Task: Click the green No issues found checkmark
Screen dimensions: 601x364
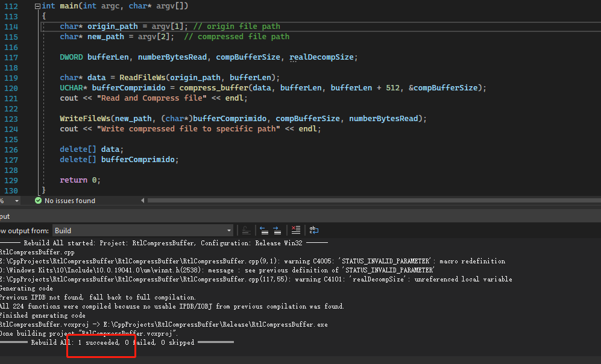Action: point(38,201)
